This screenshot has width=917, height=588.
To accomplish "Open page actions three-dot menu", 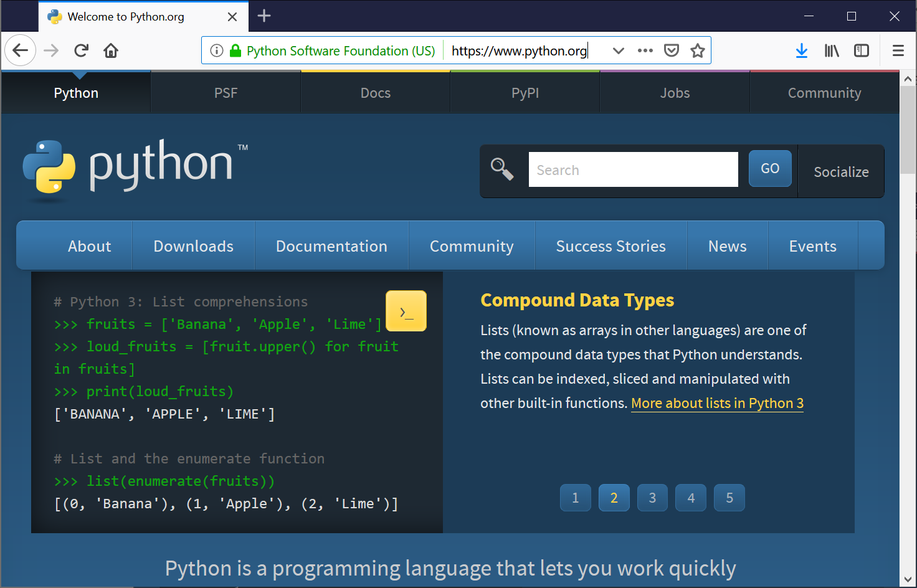I will tap(645, 50).
